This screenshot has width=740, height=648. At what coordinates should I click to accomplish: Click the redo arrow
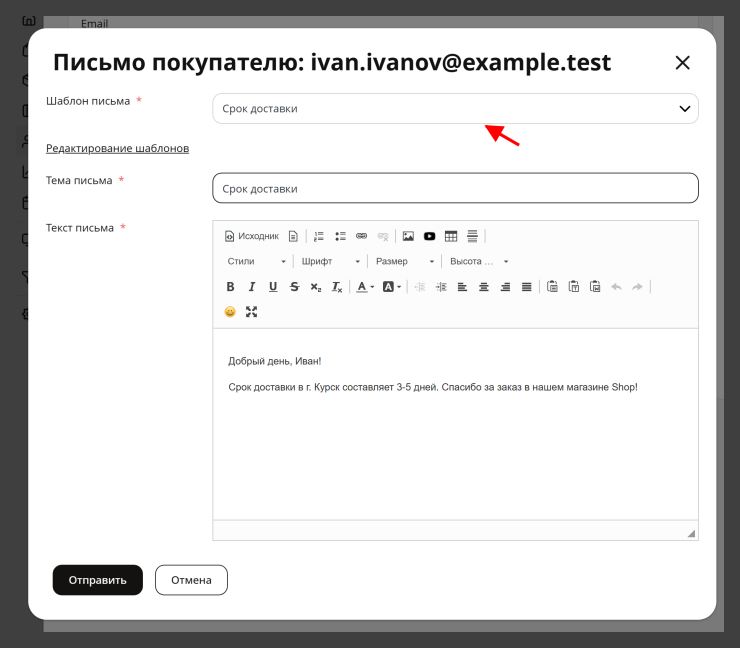638,286
